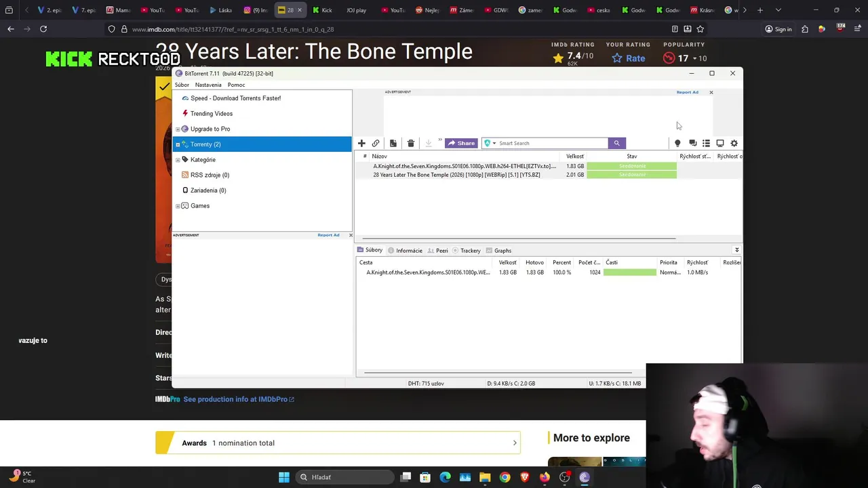Select Zariadenia (0) in sidebar
The width and height of the screenshot is (868, 488).
(208, 190)
